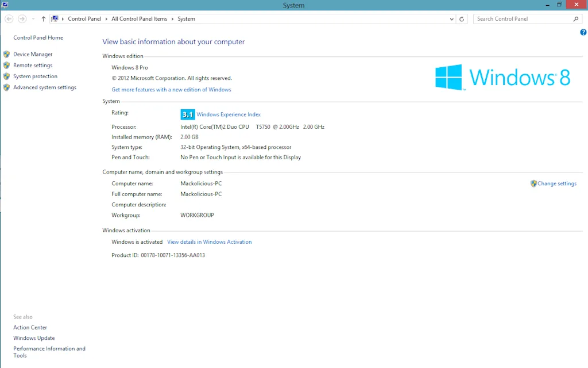Screen dimensions: 588x368
Task: Click the 3.1 rating badge
Action: pos(188,114)
